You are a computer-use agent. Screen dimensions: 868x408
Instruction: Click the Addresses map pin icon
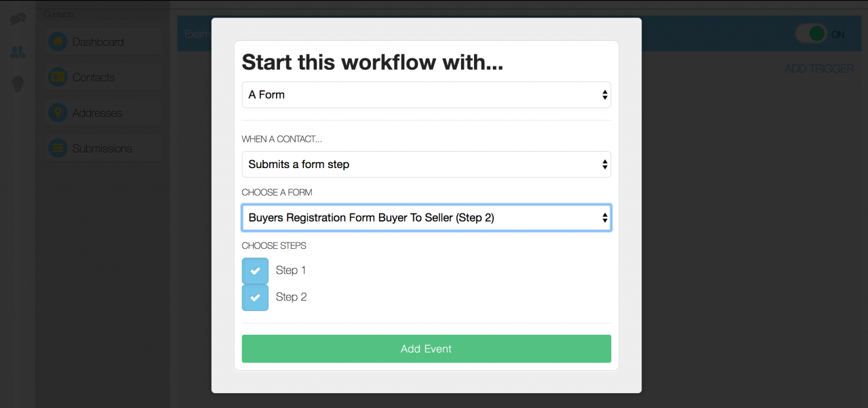[57, 113]
